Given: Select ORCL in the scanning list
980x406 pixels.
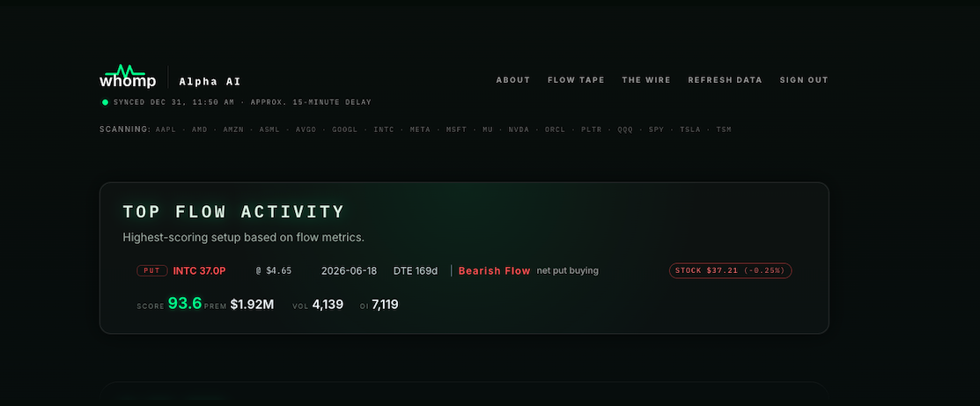Looking at the screenshot, I should pos(555,129).
